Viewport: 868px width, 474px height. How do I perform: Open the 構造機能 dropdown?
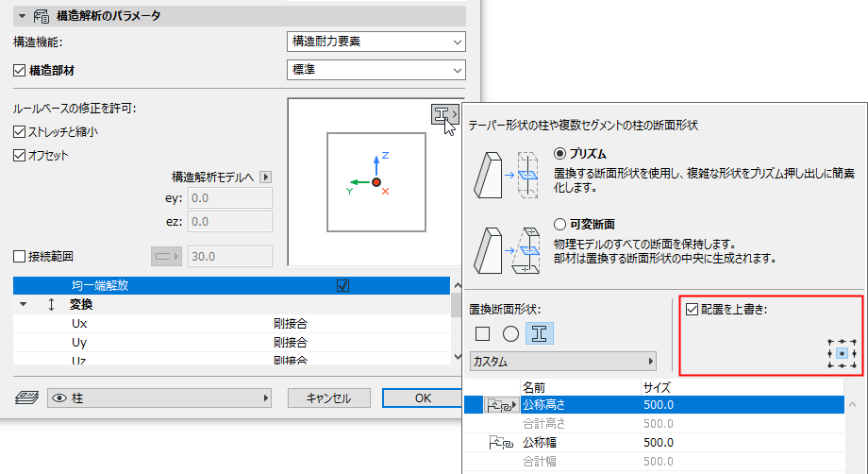click(x=376, y=42)
